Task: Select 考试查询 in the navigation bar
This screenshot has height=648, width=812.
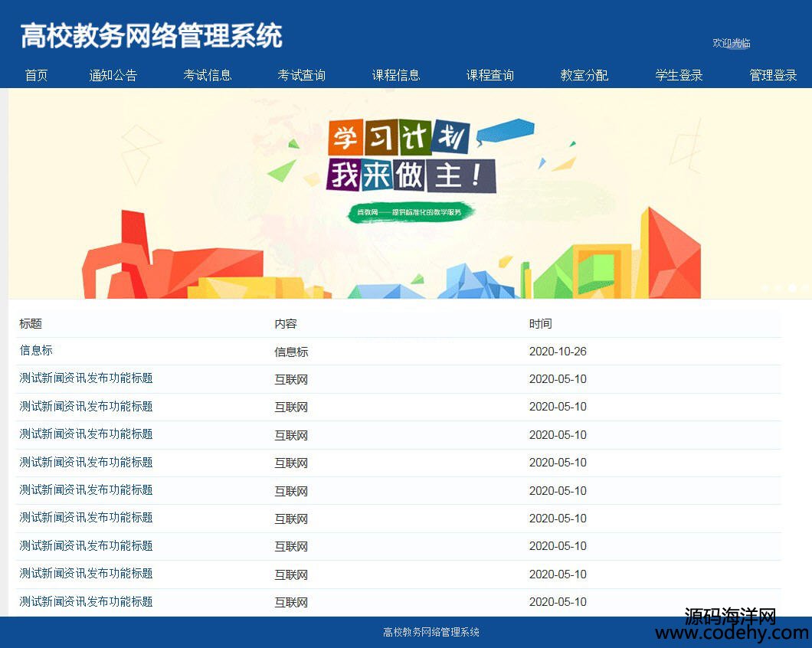Action: pyautogui.click(x=301, y=76)
